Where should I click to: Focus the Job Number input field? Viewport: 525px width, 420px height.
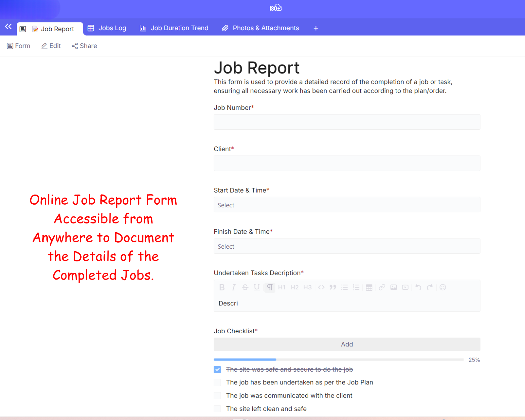(347, 122)
